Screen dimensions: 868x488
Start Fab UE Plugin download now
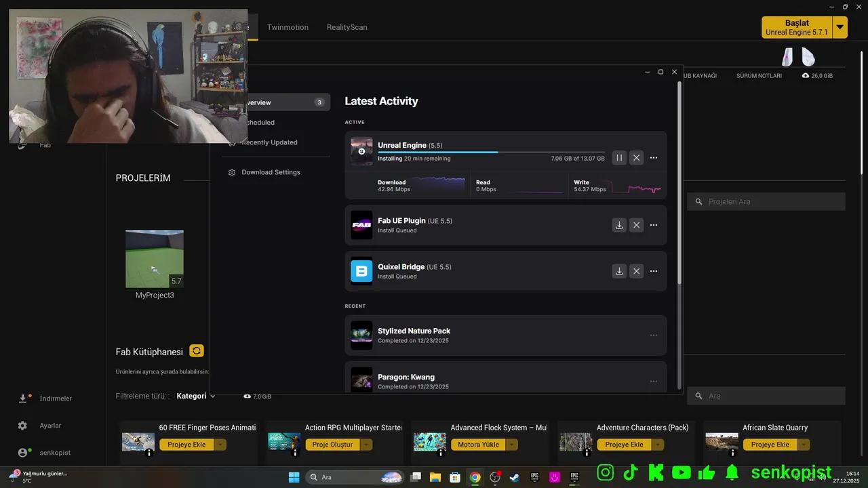[619, 225]
